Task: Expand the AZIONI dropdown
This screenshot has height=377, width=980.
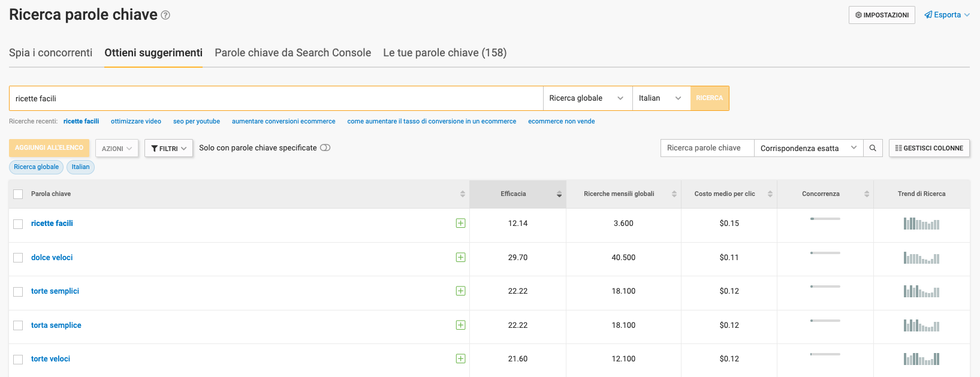Action: (117, 148)
